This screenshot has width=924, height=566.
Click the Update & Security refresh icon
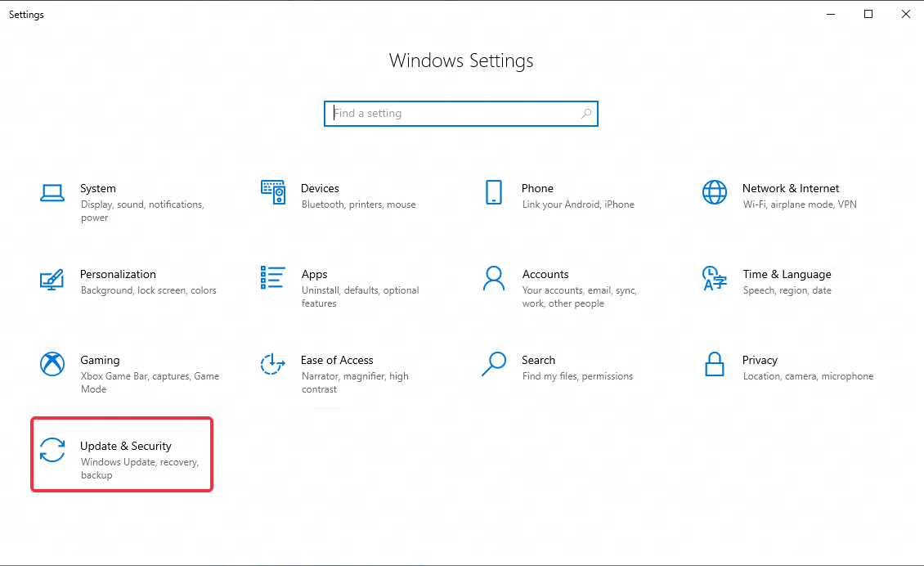[52, 450]
